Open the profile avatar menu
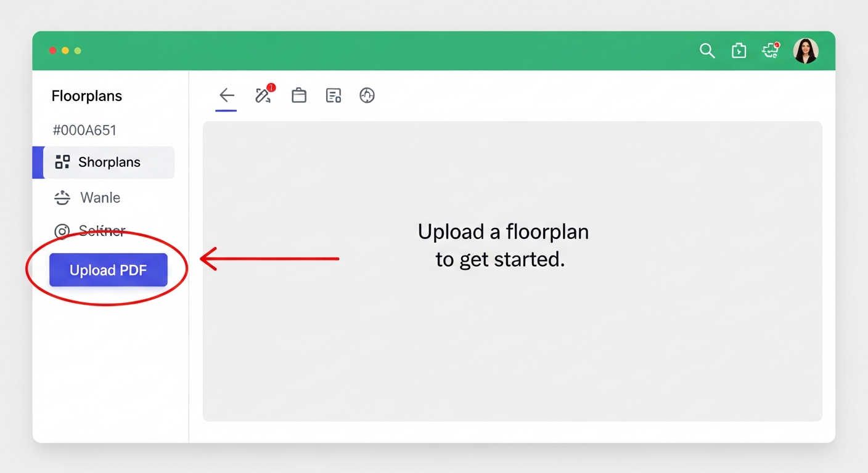The image size is (868, 473). coord(806,51)
